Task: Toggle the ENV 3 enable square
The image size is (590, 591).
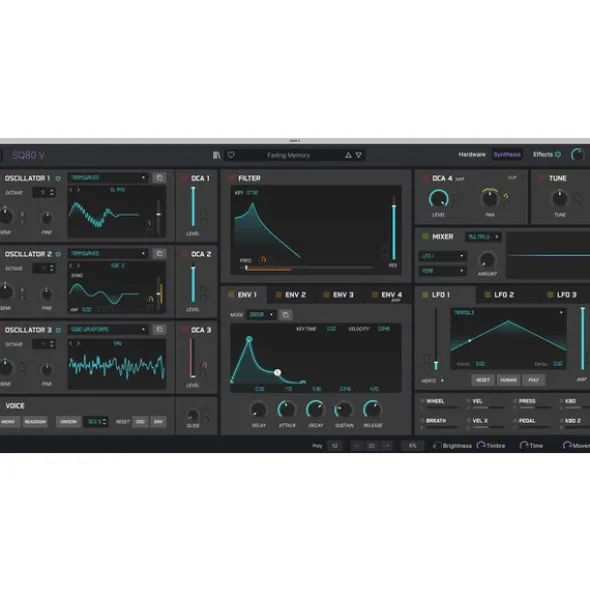Action: pos(326,294)
